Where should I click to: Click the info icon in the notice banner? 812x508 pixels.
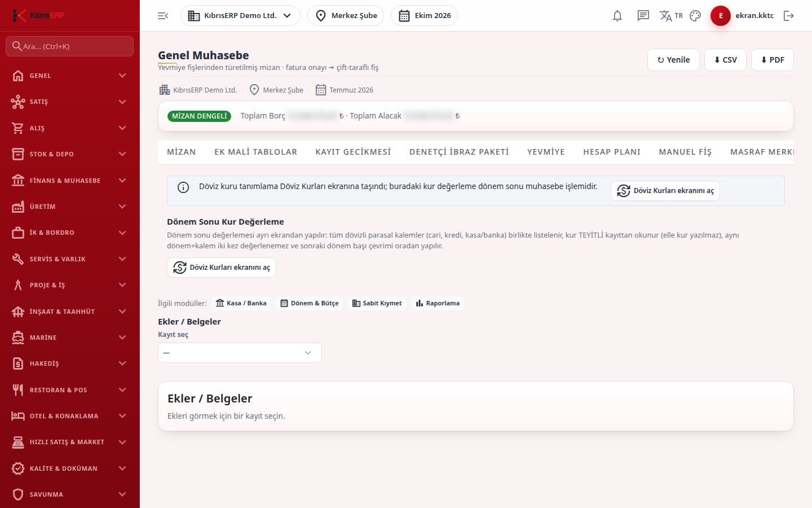(x=183, y=187)
